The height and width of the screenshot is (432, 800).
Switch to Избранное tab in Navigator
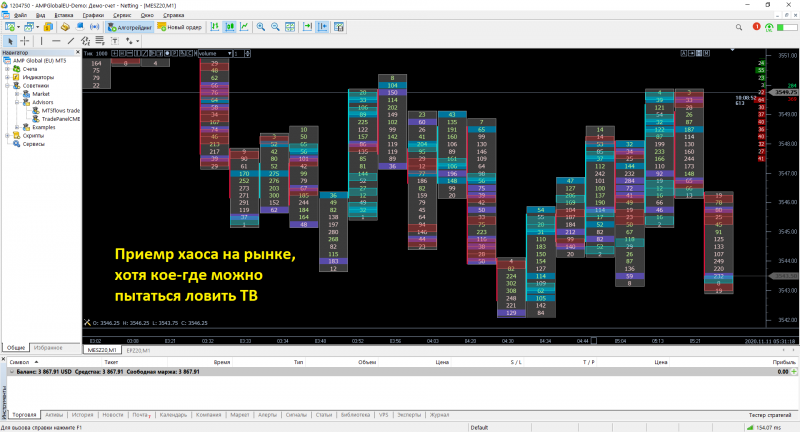48,348
